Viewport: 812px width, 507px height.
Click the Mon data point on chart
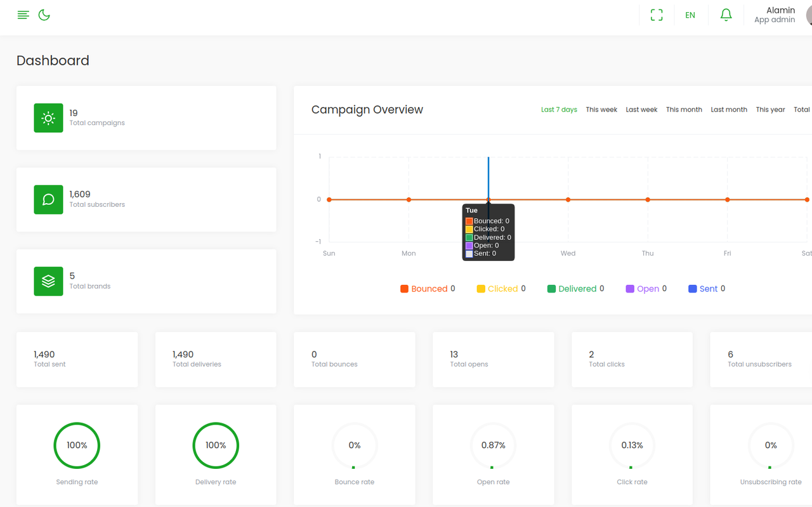coord(409,200)
